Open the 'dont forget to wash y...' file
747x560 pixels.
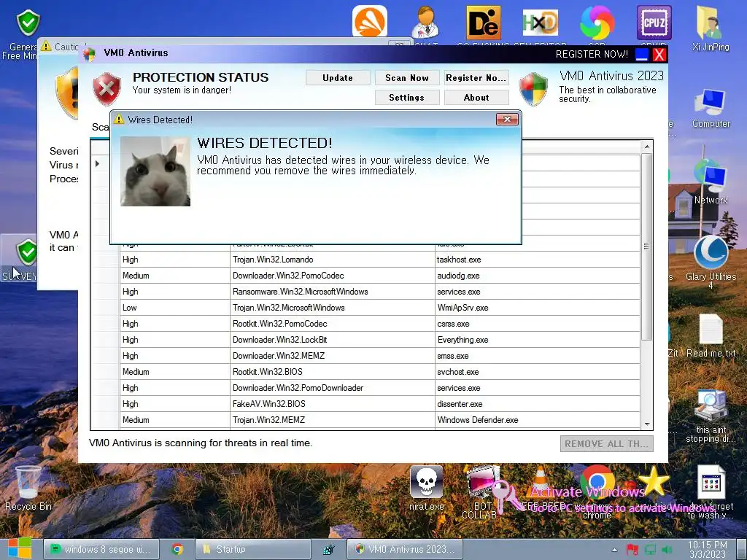tap(711, 492)
